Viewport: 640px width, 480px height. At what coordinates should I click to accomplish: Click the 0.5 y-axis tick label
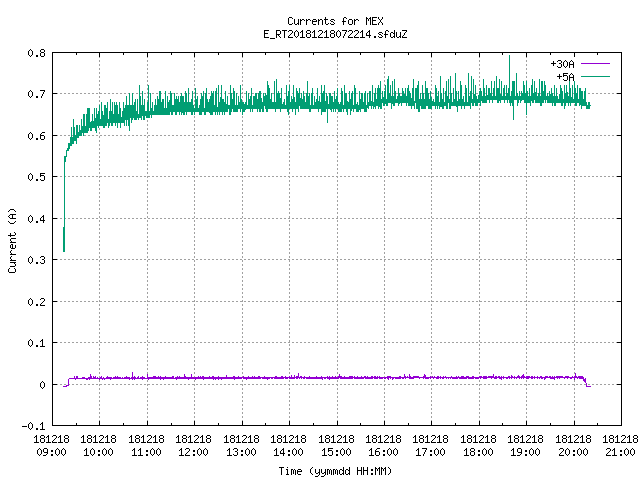[x=36, y=177]
